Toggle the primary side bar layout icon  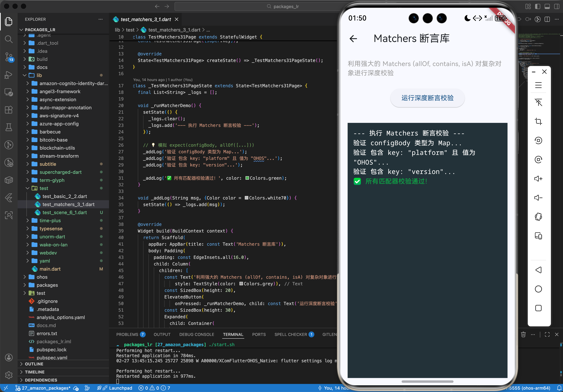point(537,6)
